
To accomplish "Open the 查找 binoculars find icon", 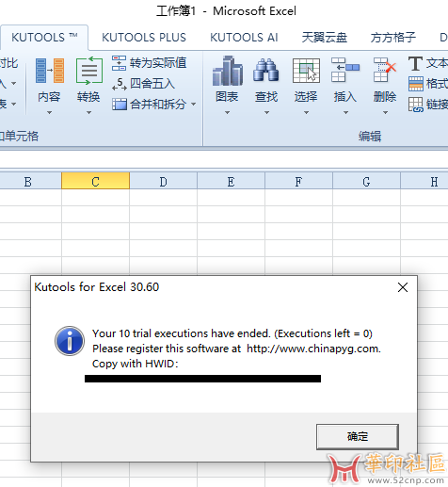I will click(x=266, y=71).
